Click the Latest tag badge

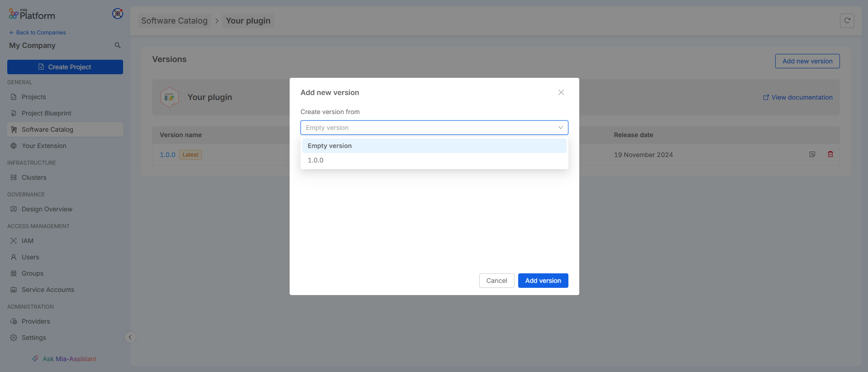point(191,155)
